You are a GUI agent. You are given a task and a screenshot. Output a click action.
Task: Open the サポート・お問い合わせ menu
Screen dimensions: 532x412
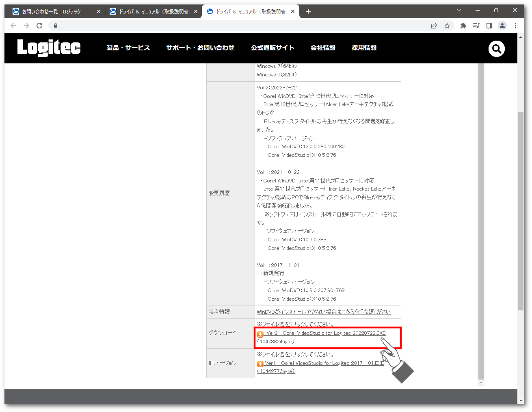point(200,48)
